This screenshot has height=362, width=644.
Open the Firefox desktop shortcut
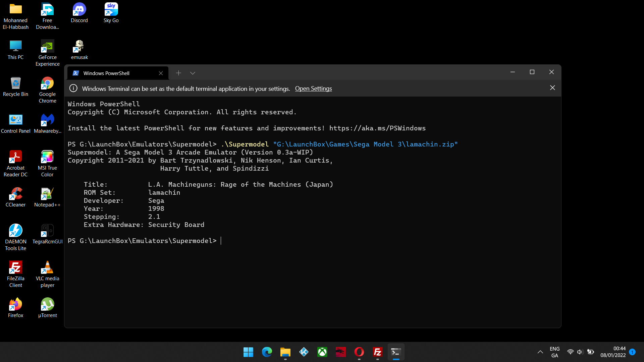click(15, 308)
